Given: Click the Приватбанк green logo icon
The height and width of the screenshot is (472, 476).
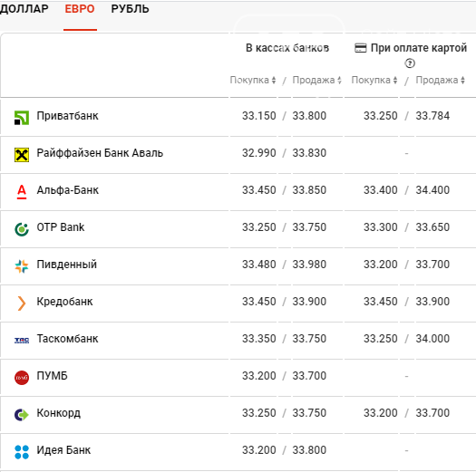Looking at the screenshot, I should [22, 118].
